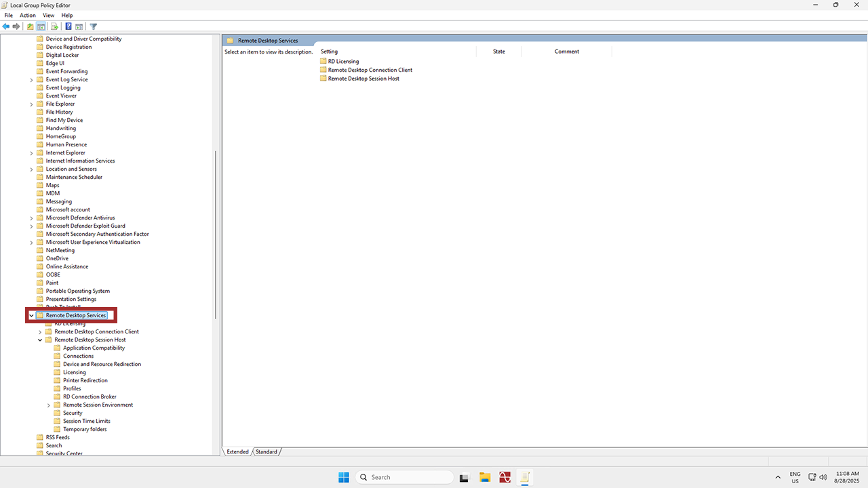This screenshot has width=868, height=488.
Task: Collapse the Remote Desktop Session Host node
Action: [40, 340]
